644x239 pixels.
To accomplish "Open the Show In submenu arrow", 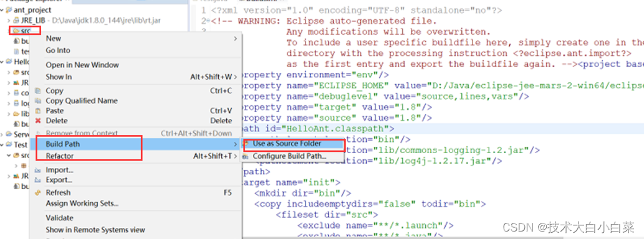I will 236,77.
